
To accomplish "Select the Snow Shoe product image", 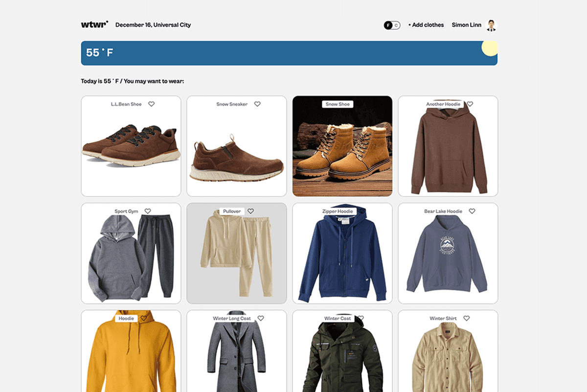I will click(342, 146).
